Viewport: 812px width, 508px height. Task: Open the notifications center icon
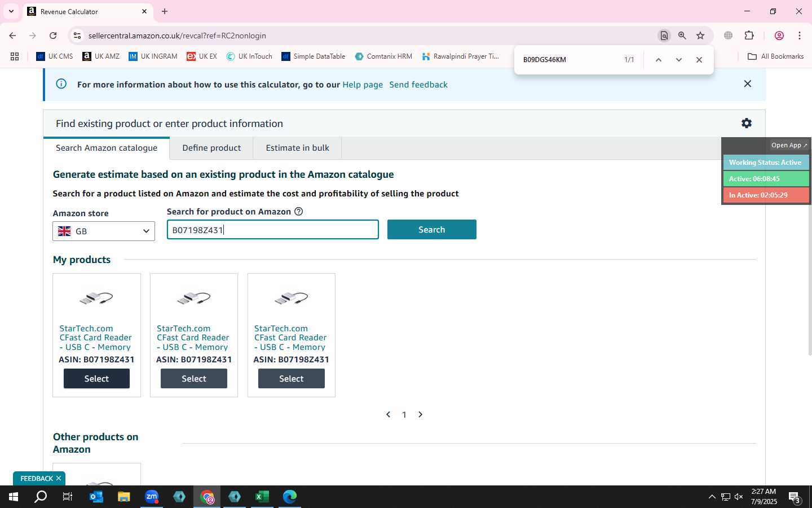coord(795,497)
